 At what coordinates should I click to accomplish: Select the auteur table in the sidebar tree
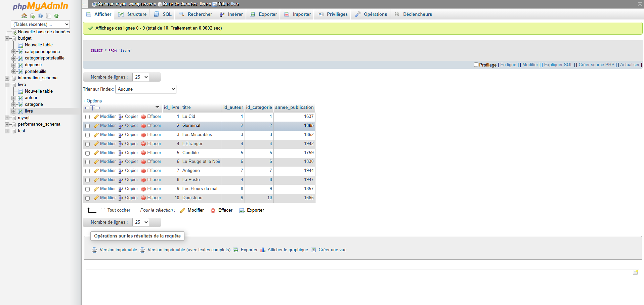coord(31,98)
